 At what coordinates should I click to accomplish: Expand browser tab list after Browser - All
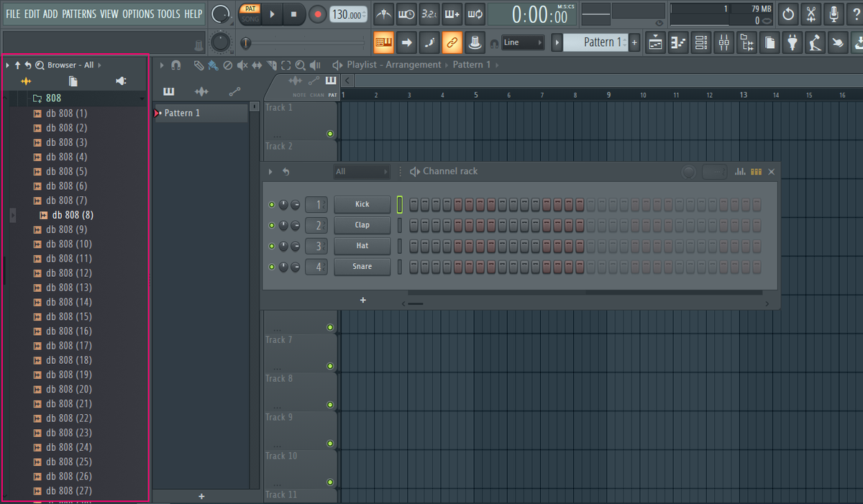pos(100,65)
